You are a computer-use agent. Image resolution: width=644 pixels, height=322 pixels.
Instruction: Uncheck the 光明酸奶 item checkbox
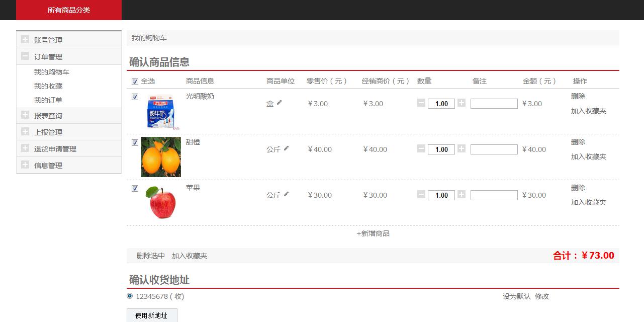pyautogui.click(x=135, y=97)
